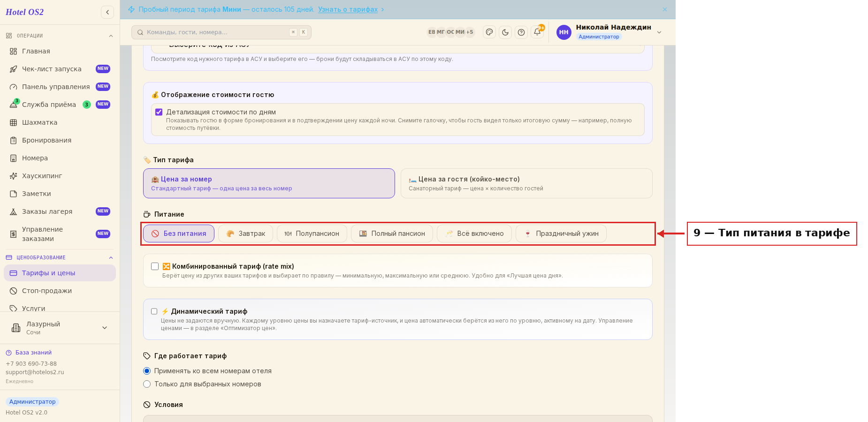Open notifications with the bell icon
The image size is (868, 422).
coord(537,32)
